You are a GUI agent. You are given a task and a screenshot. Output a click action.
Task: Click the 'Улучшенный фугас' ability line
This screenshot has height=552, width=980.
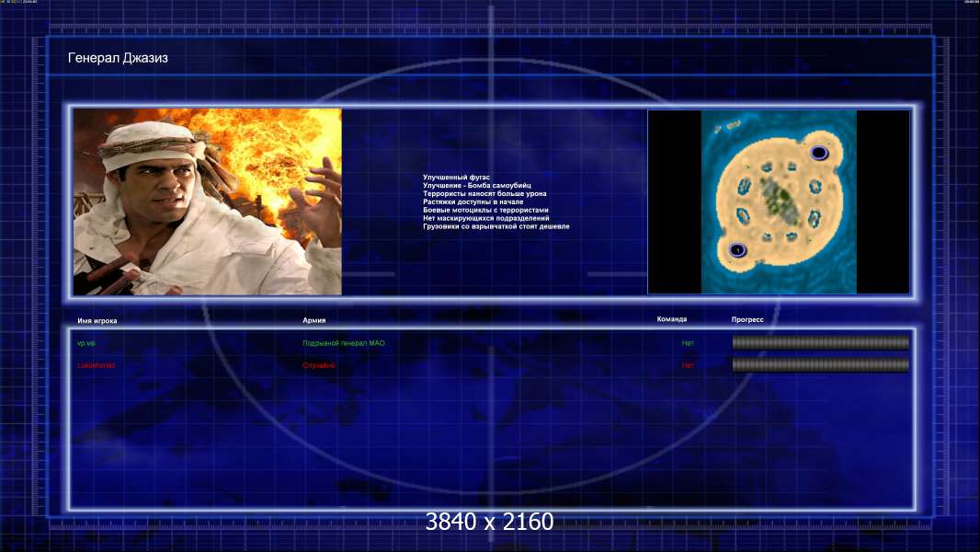[x=456, y=178]
